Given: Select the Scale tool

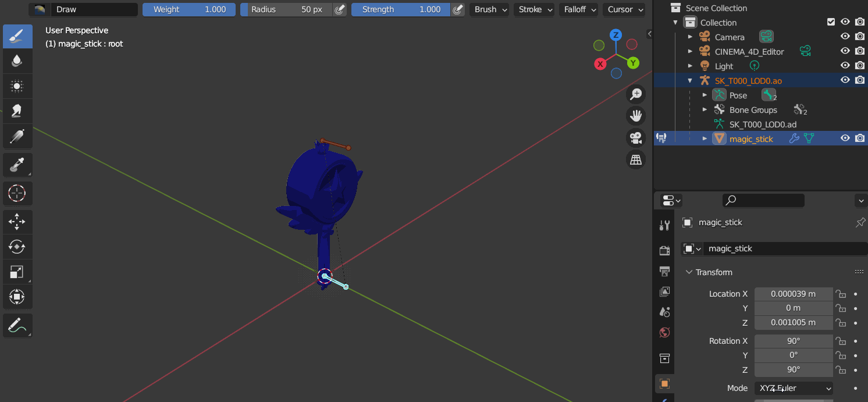Looking at the screenshot, I should (x=17, y=272).
